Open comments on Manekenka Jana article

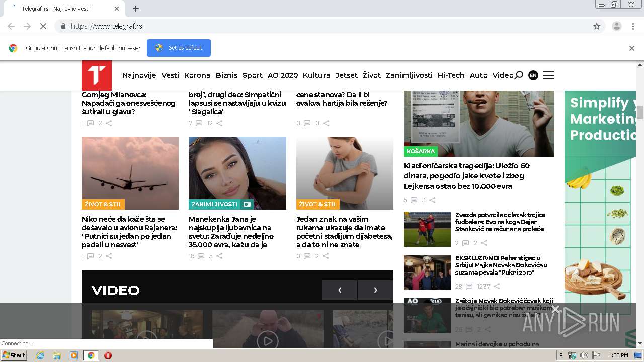(201, 256)
